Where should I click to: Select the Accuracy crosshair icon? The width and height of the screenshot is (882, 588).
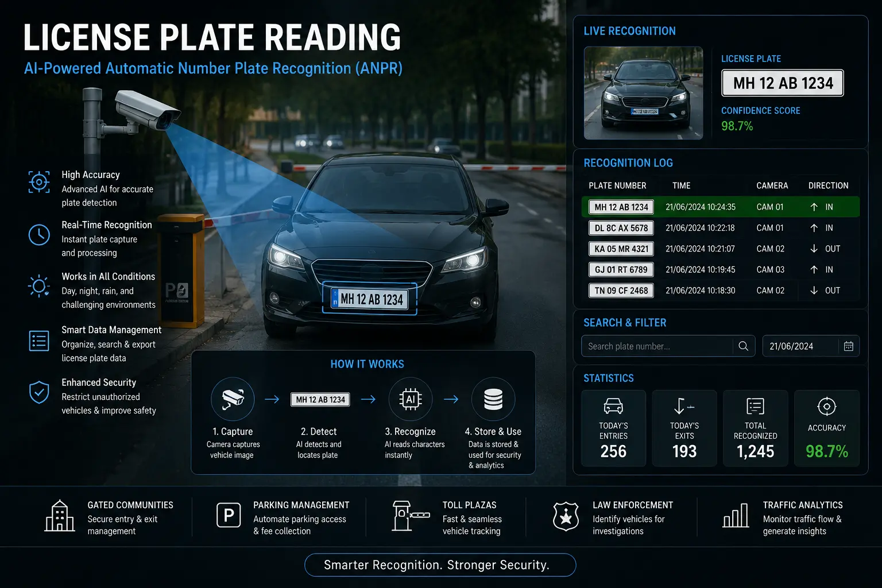(826, 407)
